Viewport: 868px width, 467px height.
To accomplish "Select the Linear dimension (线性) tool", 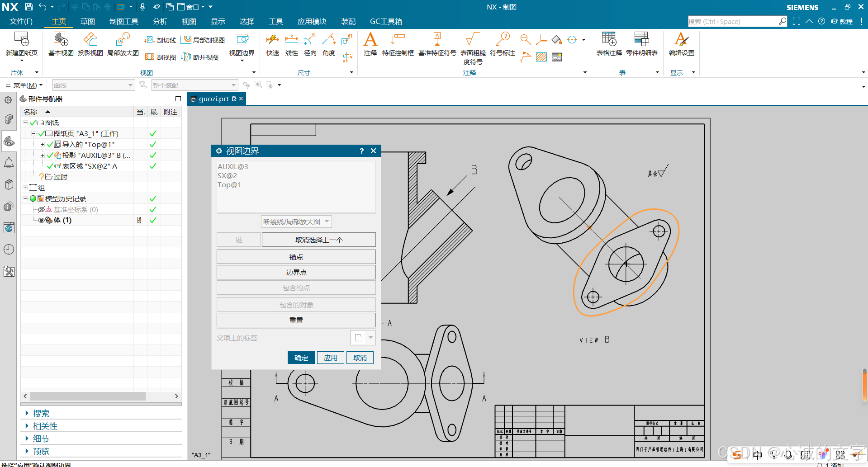I will tap(291, 44).
